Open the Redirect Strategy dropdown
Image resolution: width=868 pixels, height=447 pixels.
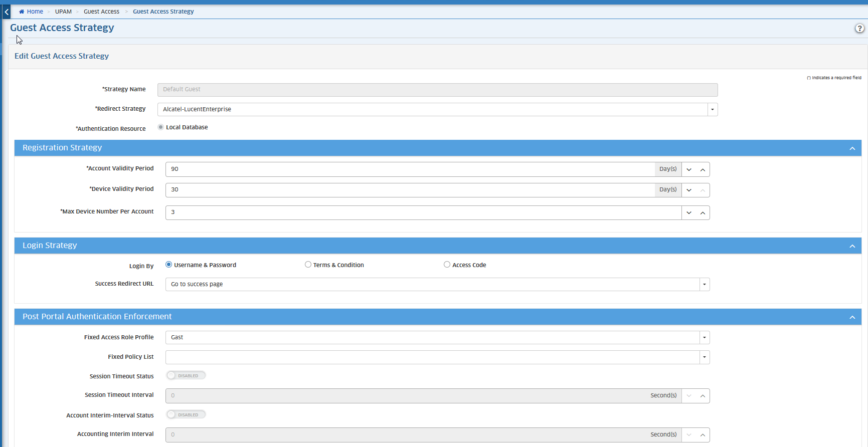point(712,110)
